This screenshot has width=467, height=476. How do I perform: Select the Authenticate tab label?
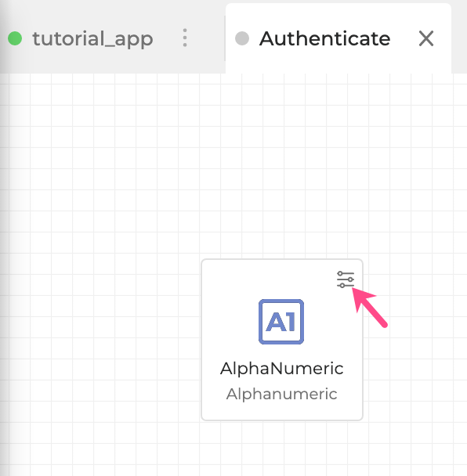[x=325, y=38]
